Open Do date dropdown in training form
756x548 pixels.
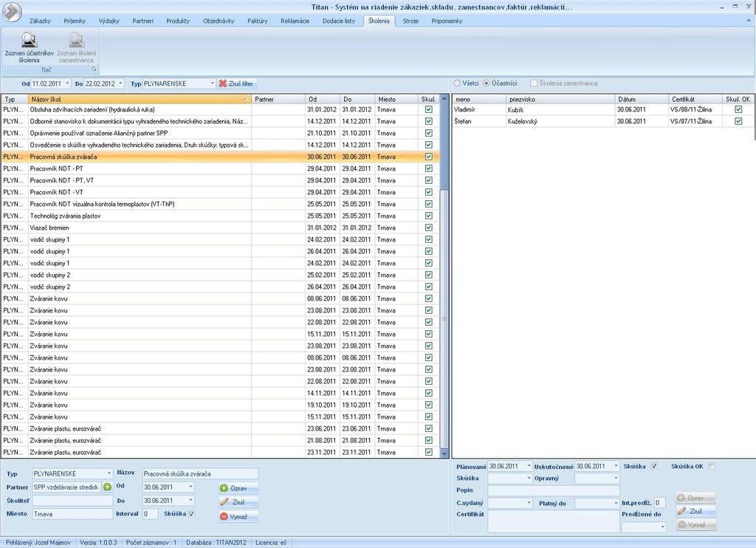pos(191,501)
